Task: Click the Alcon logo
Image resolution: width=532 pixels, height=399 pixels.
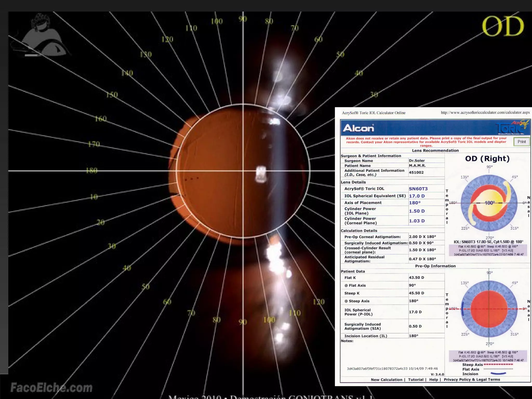Action: pyautogui.click(x=358, y=128)
